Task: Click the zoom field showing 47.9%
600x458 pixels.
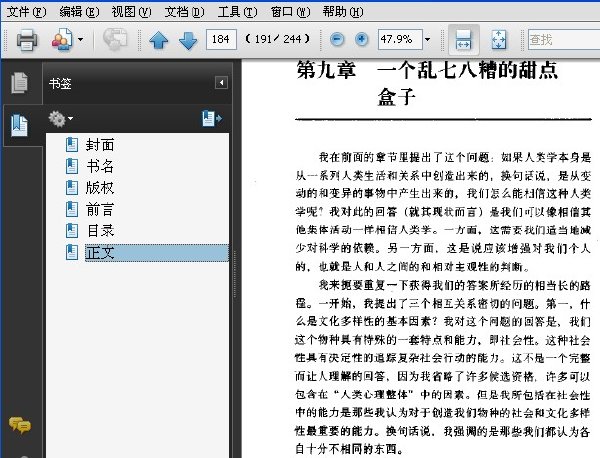Action: coord(400,39)
